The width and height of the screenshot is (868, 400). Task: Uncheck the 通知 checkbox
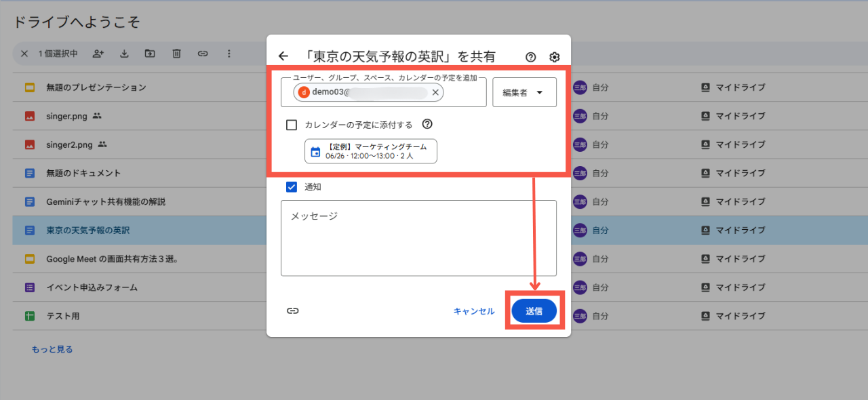tap(292, 187)
